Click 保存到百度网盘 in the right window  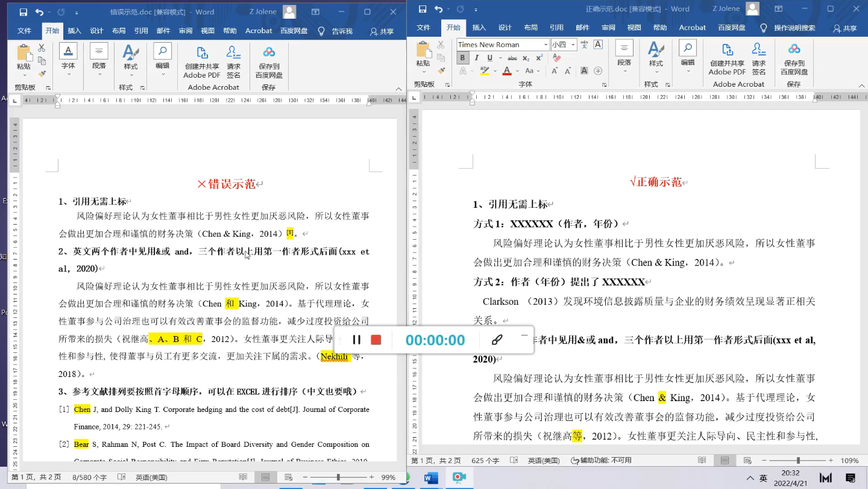click(x=794, y=58)
